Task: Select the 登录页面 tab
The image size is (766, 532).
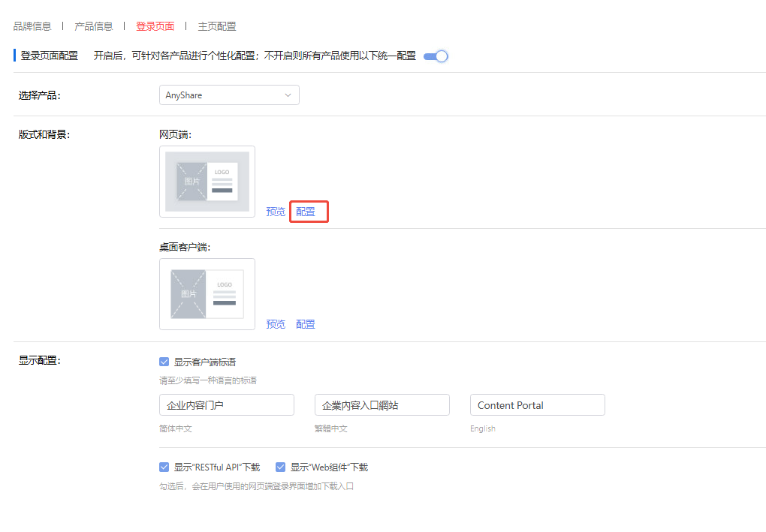Action: pos(155,26)
